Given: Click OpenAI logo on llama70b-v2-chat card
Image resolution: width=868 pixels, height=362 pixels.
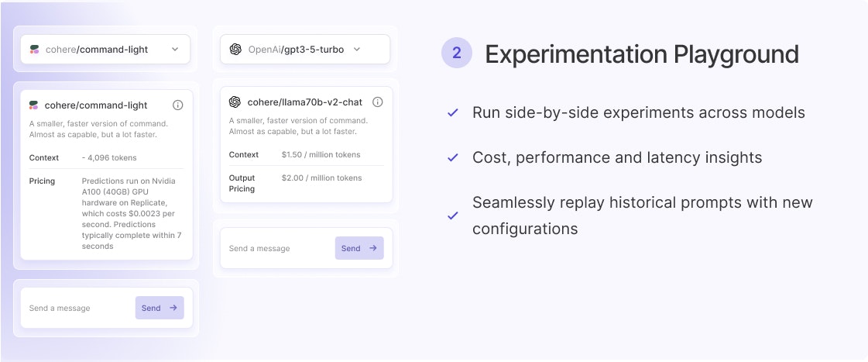Looking at the screenshot, I should click(235, 102).
